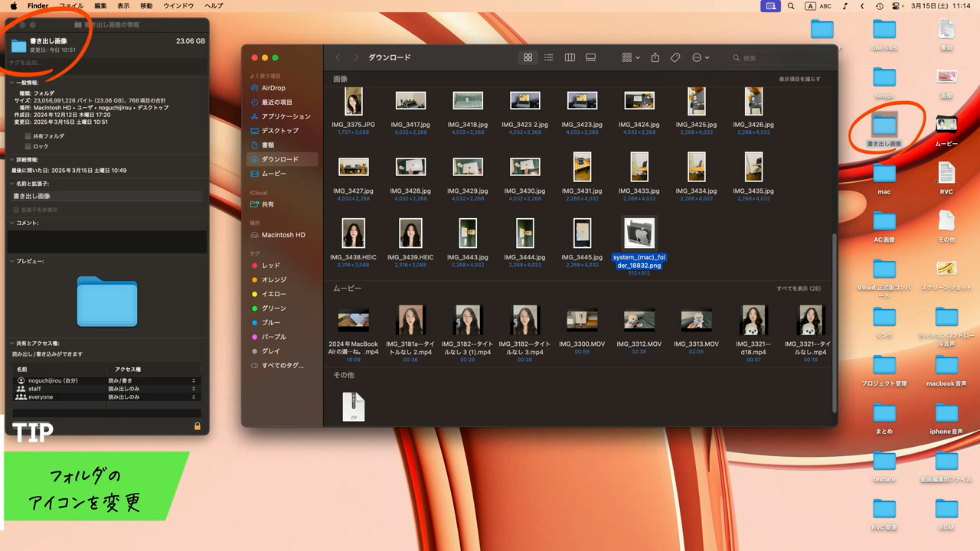Viewport: 980px width, 551px height.
Task: Select the IMG_3438.HEIC thumbnail
Action: tap(354, 233)
